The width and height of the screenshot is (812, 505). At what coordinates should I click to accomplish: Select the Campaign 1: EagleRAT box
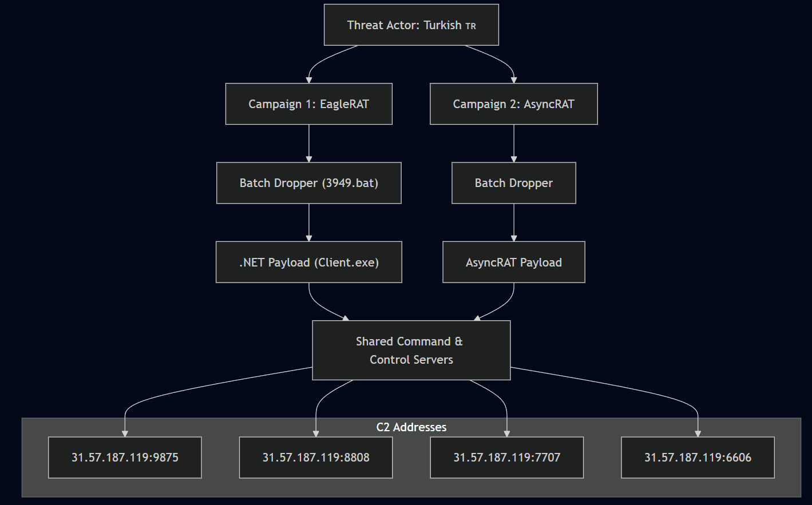tap(308, 104)
